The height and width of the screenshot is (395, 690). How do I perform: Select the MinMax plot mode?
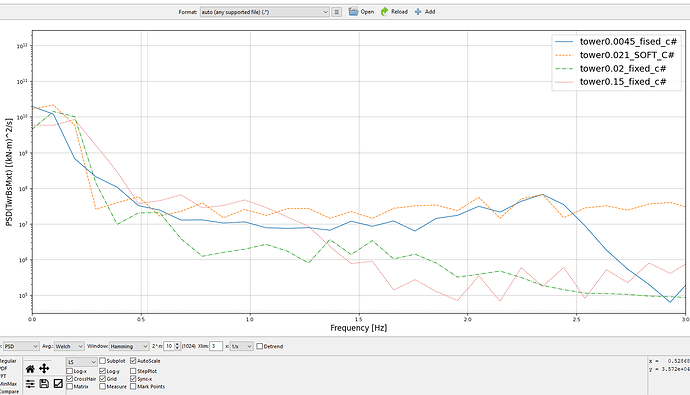click(8, 384)
